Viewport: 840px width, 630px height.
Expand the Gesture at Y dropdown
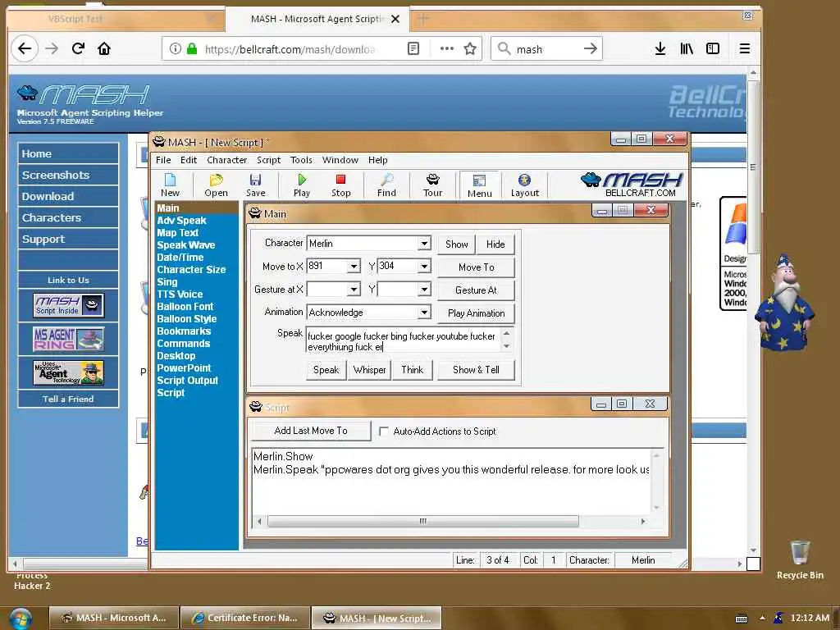click(424, 290)
